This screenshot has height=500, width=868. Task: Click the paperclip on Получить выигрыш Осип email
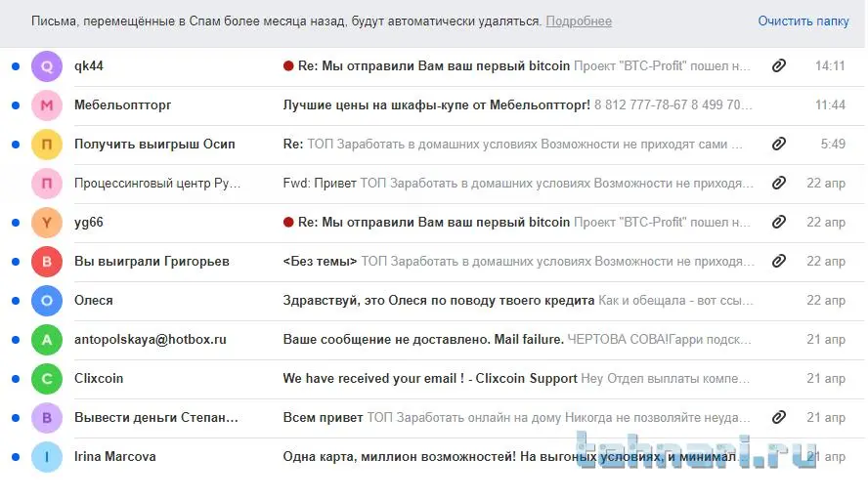[x=779, y=145]
